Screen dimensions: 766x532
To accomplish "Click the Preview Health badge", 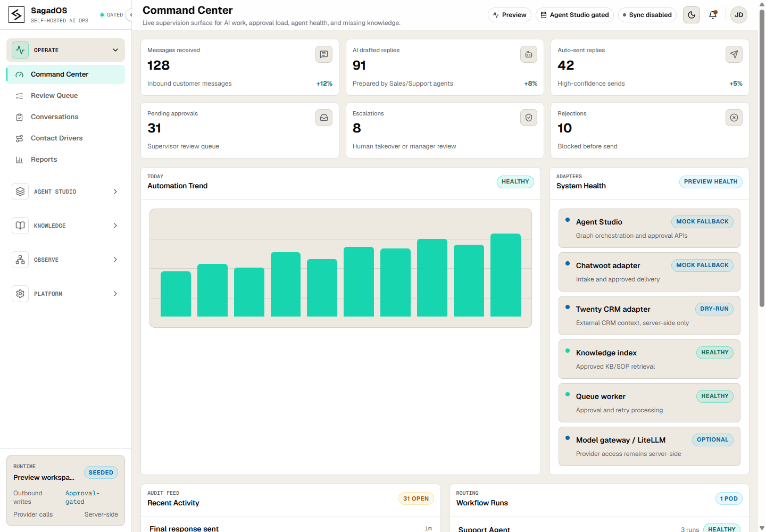I will click(711, 182).
